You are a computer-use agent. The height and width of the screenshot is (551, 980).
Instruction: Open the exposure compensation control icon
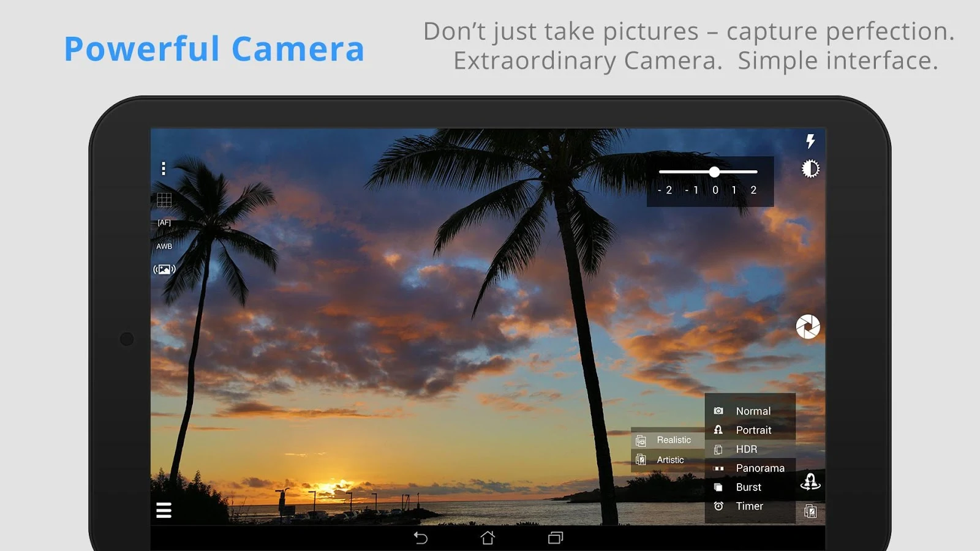click(810, 168)
